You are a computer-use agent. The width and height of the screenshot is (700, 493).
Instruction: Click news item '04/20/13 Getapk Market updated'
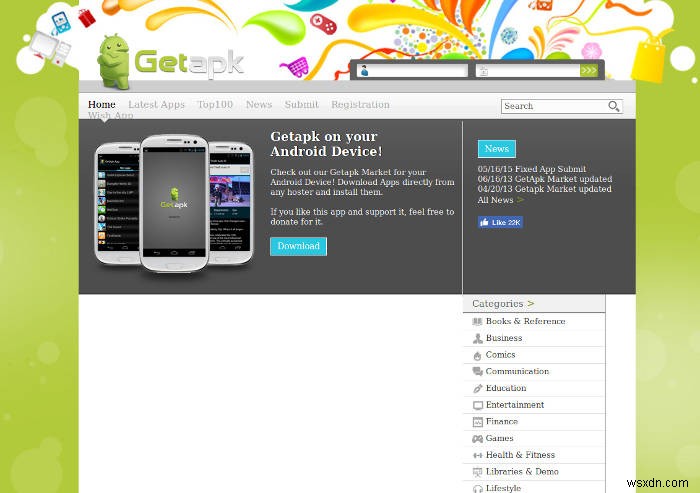click(x=544, y=189)
